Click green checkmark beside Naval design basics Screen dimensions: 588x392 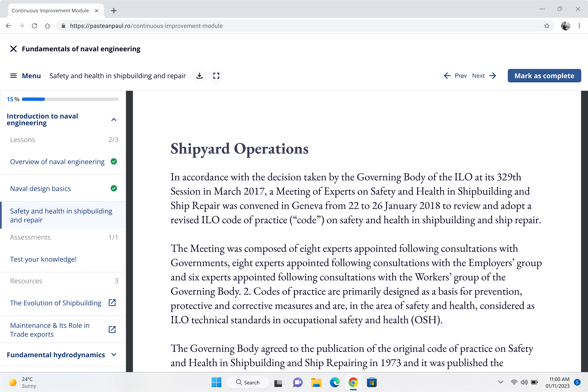[x=114, y=188]
